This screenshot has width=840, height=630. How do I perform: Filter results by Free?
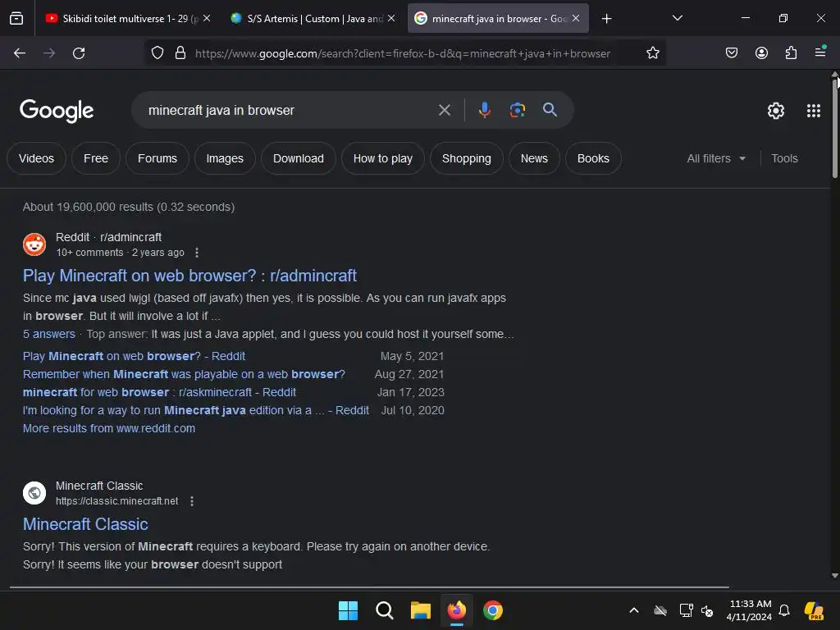click(96, 158)
